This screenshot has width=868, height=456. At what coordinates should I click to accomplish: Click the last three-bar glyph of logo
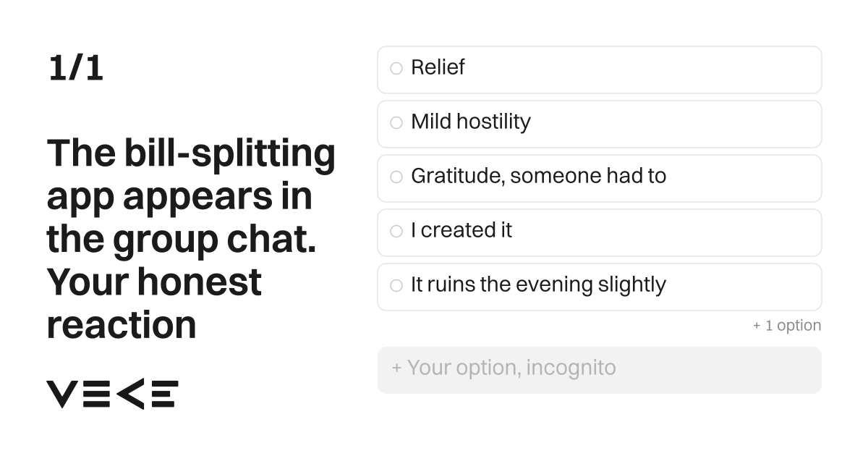point(163,394)
